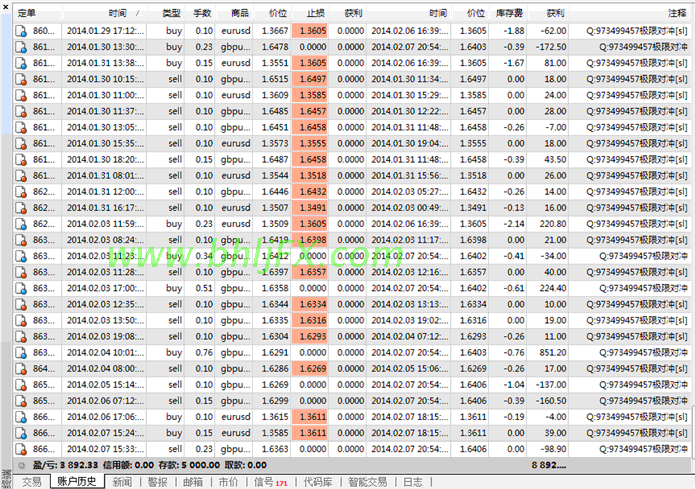Click order icon of trade opened 2014.01.29 17:12

coord(21,31)
